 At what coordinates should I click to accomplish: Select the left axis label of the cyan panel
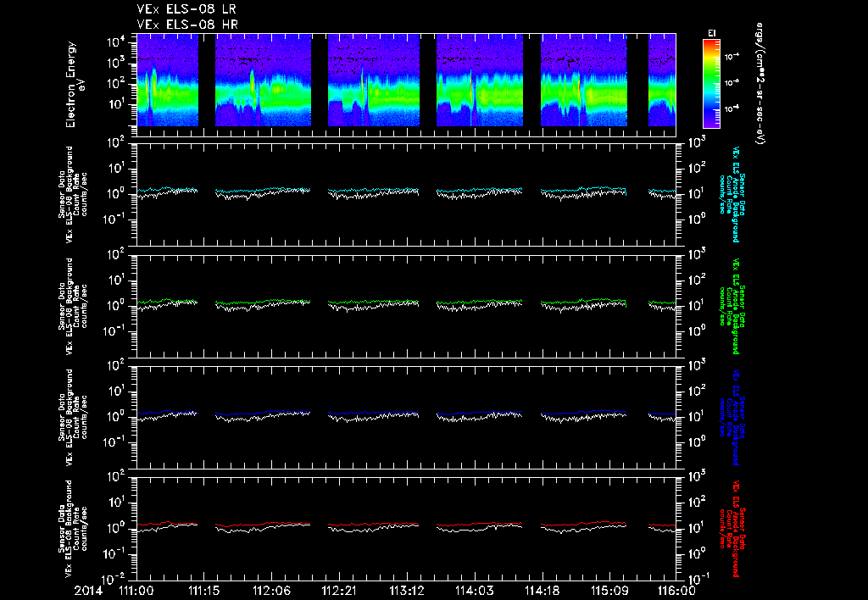pyautogui.click(x=73, y=194)
